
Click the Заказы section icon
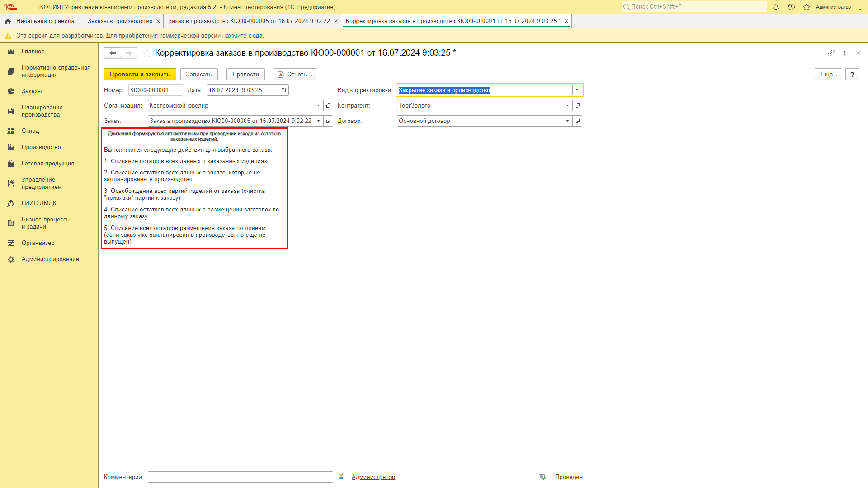pos(11,91)
